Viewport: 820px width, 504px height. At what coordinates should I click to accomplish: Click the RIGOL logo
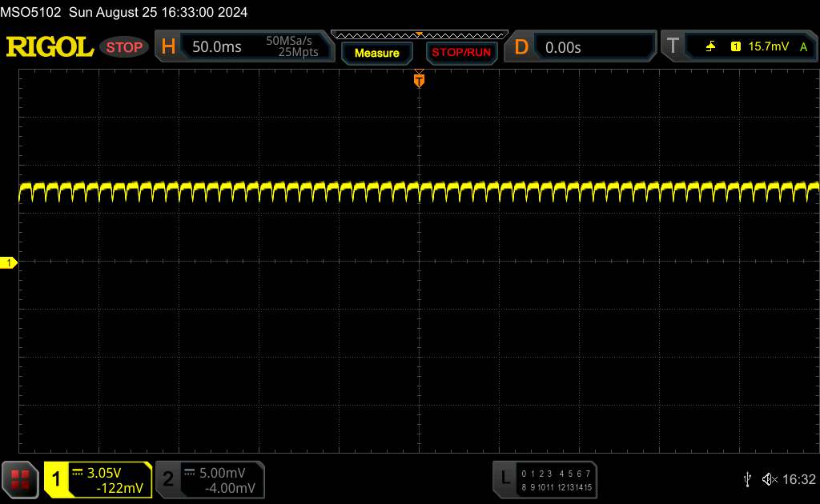pyautogui.click(x=50, y=47)
